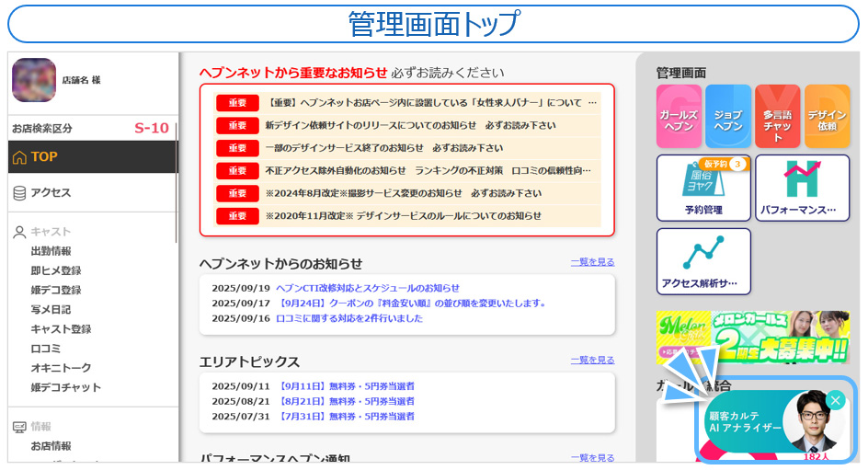
Task: Open the アクセス解析 graph tile
Action: point(703,261)
